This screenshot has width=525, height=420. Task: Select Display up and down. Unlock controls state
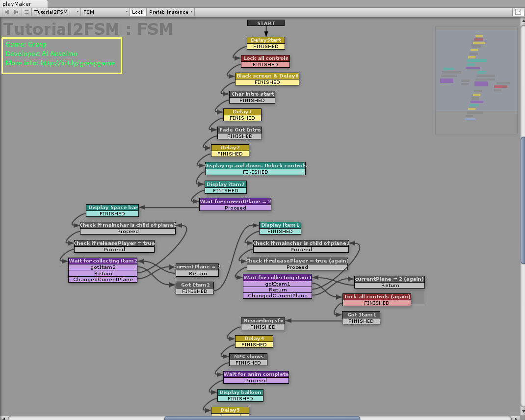[256, 166]
